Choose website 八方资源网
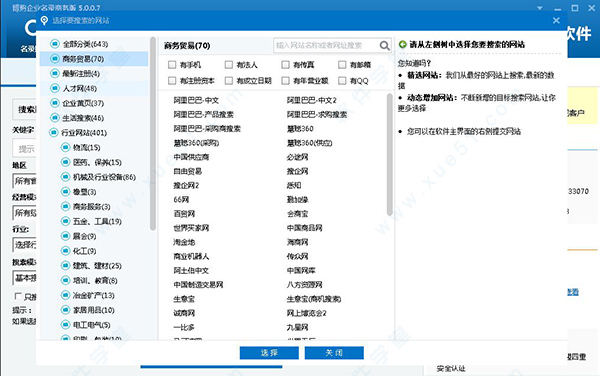600x376 pixels. (x=304, y=285)
